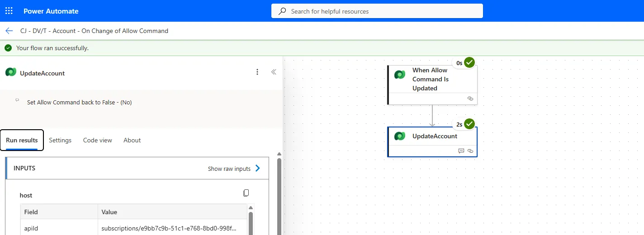Select the When Allow Command Is Updated card

tap(432, 85)
